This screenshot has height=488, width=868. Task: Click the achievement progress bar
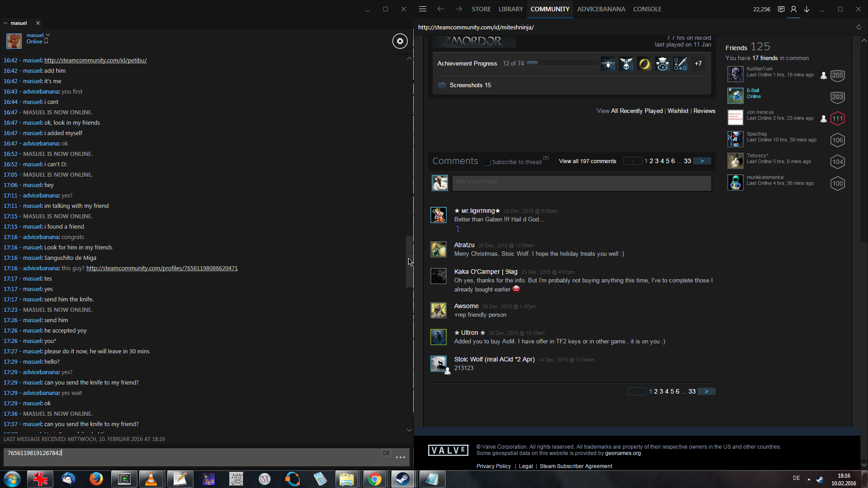click(x=563, y=63)
